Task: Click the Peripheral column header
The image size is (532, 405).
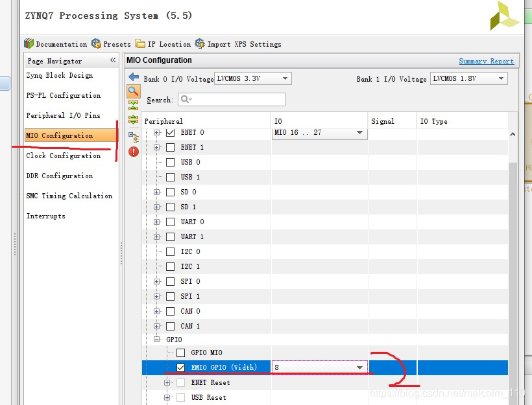Action: coord(206,121)
